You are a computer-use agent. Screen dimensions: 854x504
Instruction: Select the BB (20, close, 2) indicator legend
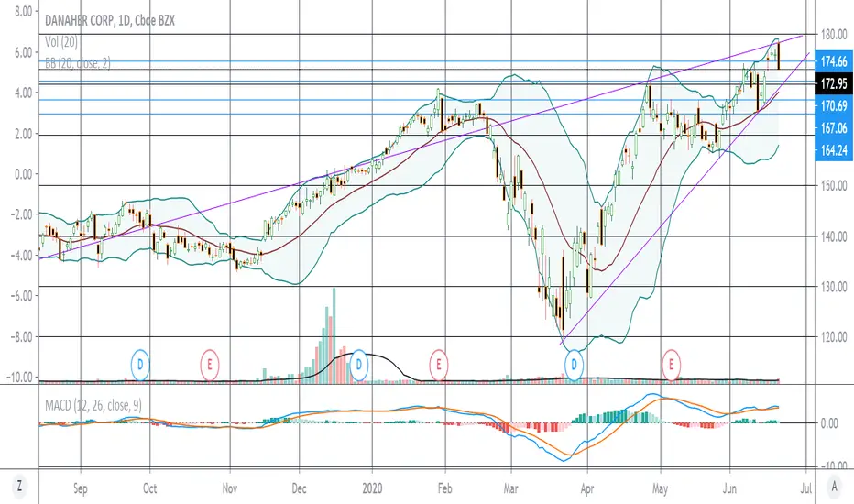point(77,63)
